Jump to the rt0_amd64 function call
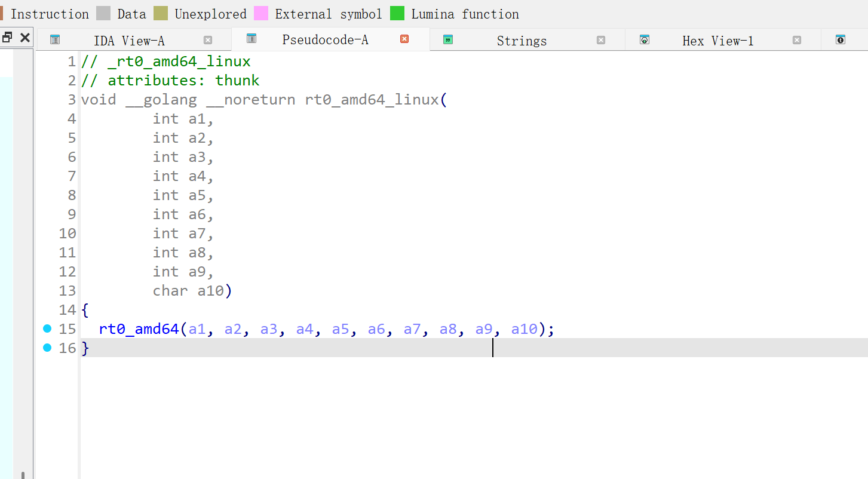Image resolution: width=868 pixels, height=479 pixels. point(139,329)
